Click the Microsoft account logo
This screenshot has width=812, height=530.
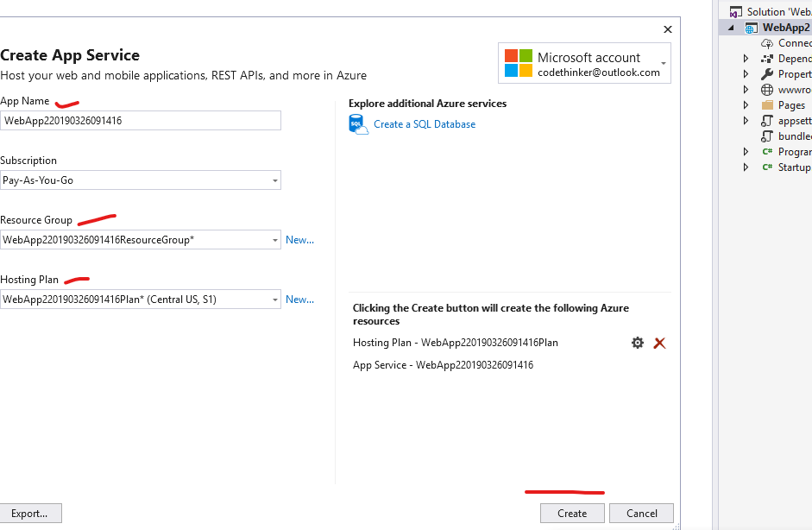tap(515, 61)
